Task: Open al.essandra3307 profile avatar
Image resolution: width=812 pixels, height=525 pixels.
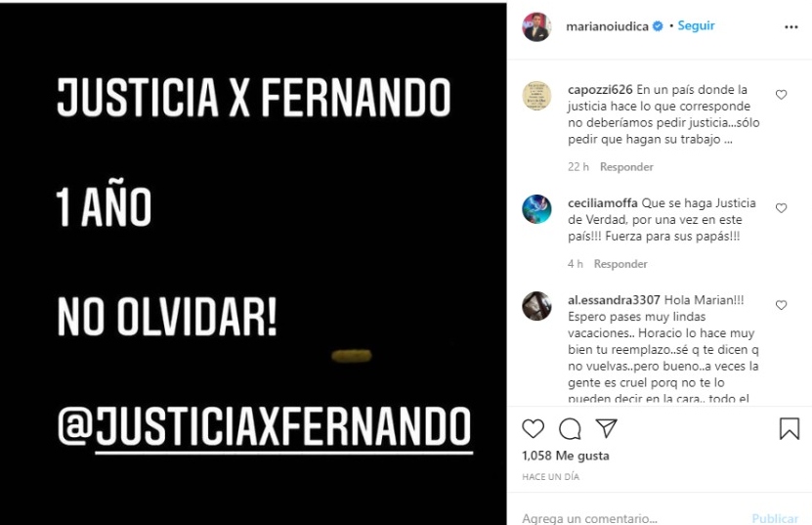Action: pyautogui.click(x=536, y=306)
